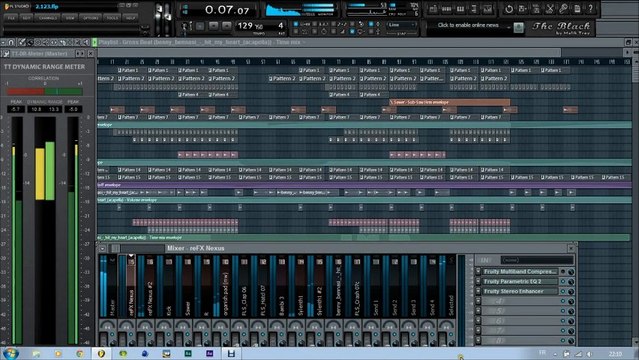639x360 pixels.
Task: Open the TOOLS menu
Action: pos(112,18)
